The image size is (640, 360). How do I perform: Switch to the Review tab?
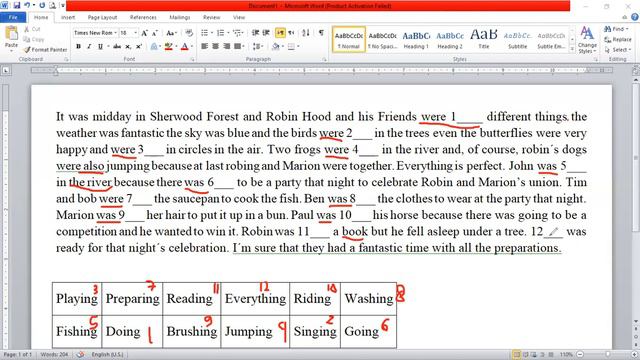(x=211, y=17)
